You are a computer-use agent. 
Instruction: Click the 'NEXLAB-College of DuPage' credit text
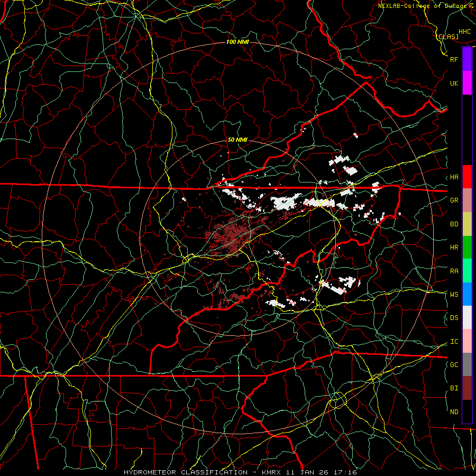pos(422,6)
